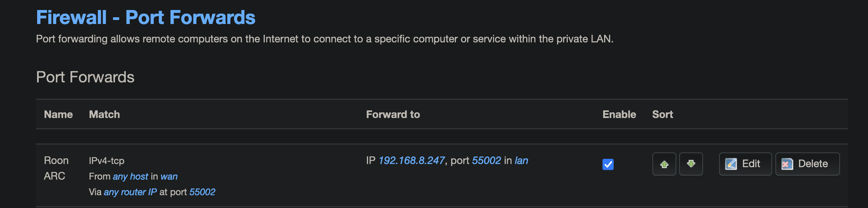
Task: Move the Roon ARC rule down
Action: [691, 164]
